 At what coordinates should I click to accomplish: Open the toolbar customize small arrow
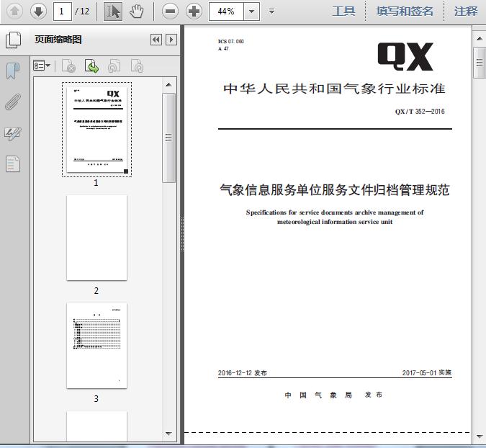tap(271, 12)
